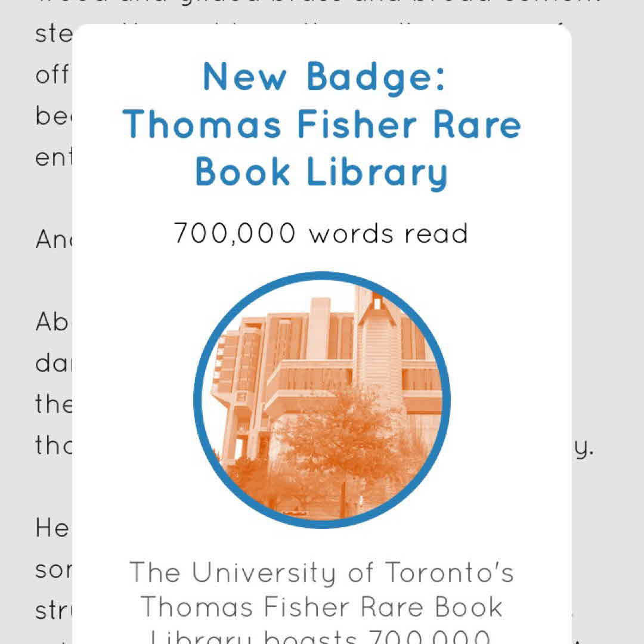Screen dimensions: 644x644
Task: Click the blue "Thomas Fisher Rare" title line
Action: pyautogui.click(x=322, y=125)
